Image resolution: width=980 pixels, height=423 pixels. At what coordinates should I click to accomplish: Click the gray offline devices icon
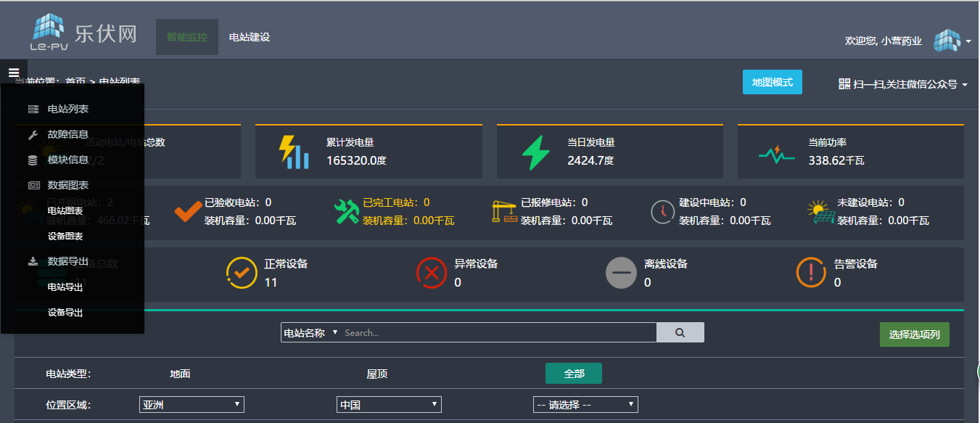621,273
